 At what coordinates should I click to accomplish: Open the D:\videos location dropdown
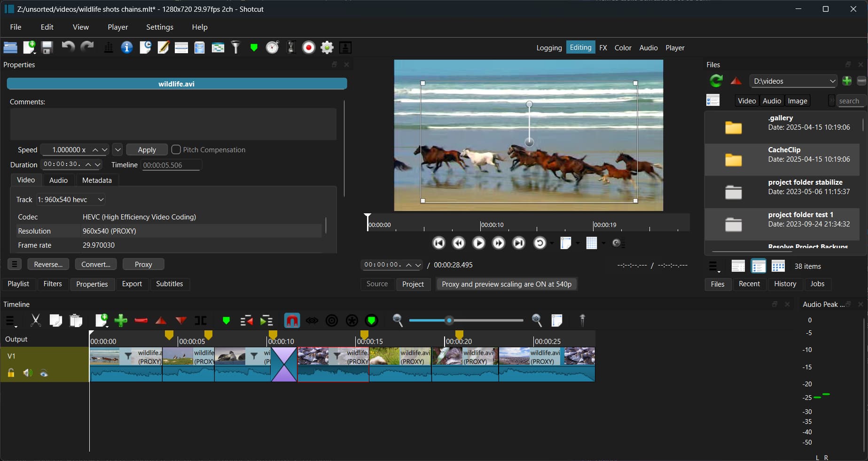pos(793,81)
